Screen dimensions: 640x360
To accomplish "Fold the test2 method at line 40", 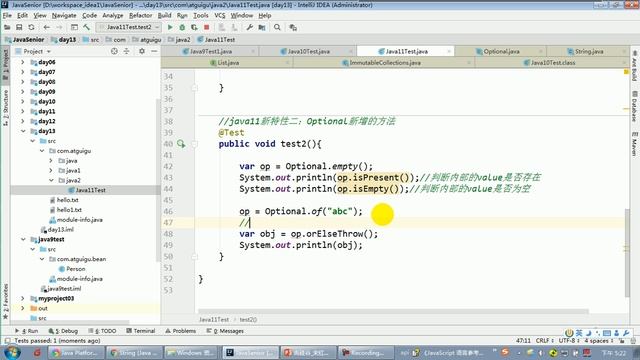I will point(195,144).
